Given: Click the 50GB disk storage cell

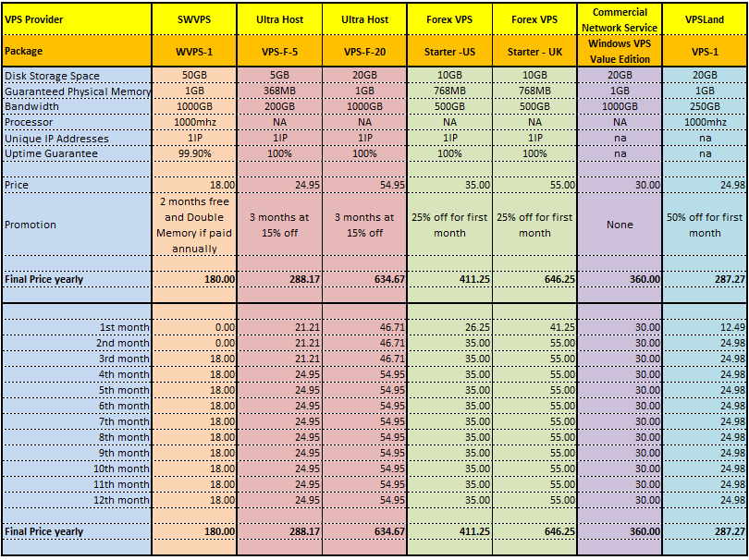Looking at the screenshot, I should 194,76.
